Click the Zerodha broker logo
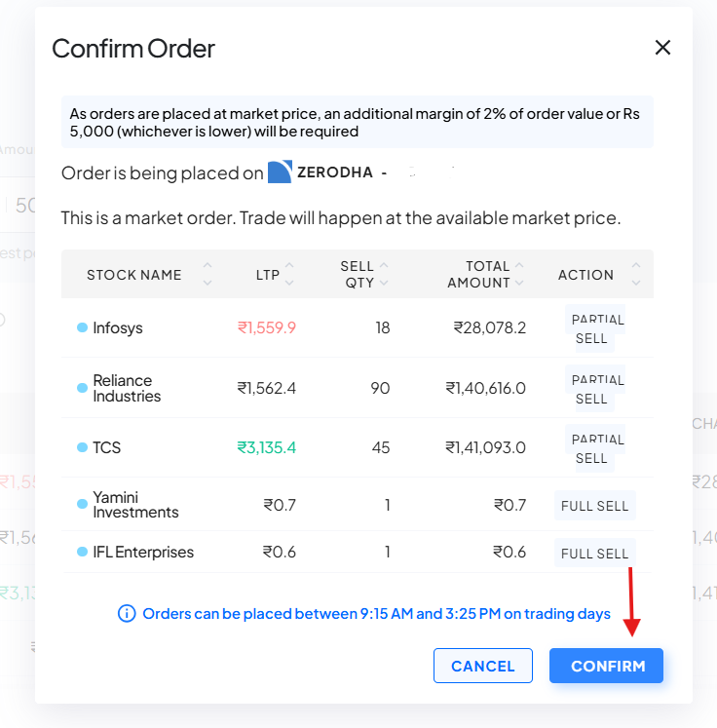The width and height of the screenshot is (717, 728). click(280, 172)
